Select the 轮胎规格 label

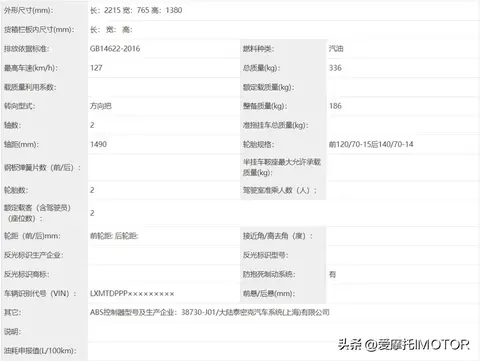[258, 145]
